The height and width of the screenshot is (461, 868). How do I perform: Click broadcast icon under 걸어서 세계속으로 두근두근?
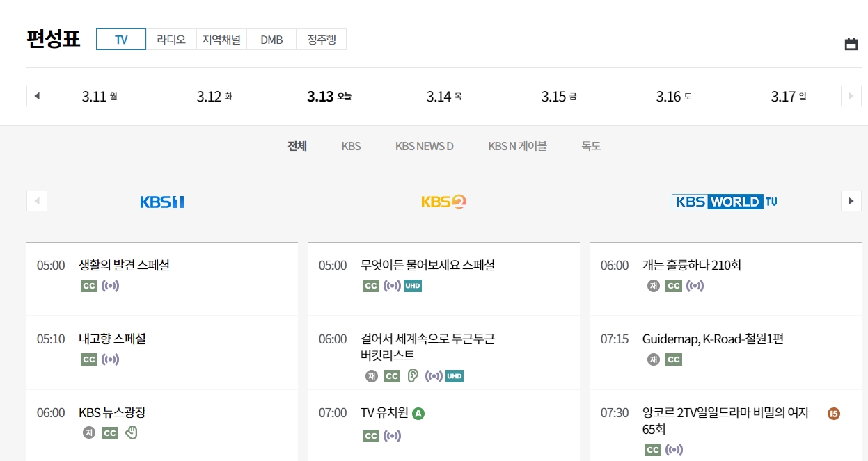coord(434,376)
